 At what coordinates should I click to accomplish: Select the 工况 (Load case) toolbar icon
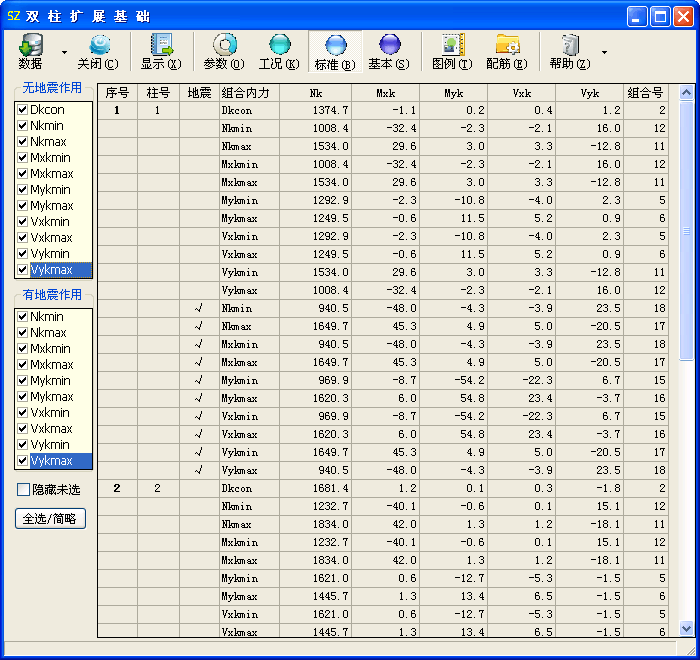pyautogui.click(x=279, y=45)
